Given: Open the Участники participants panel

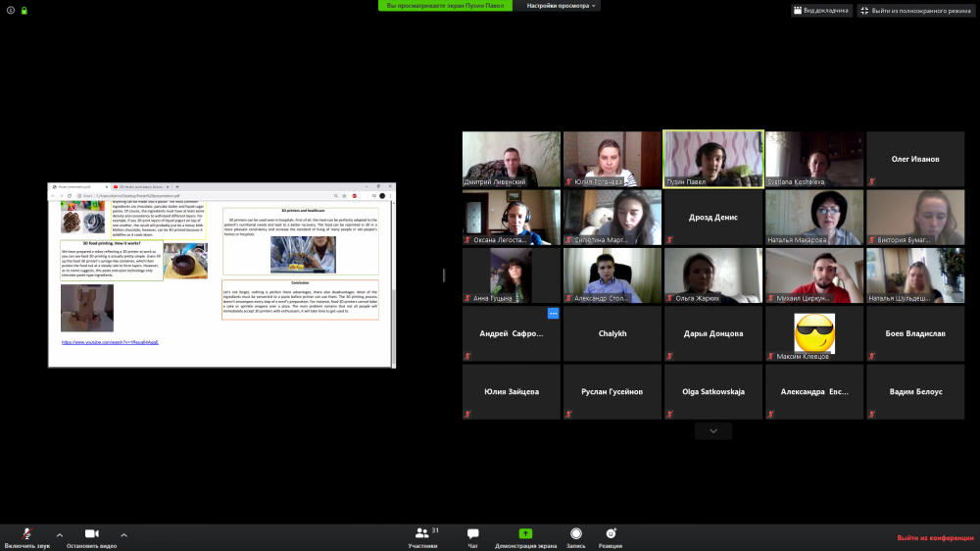Looking at the screenshot, I should tap(422, 534).
